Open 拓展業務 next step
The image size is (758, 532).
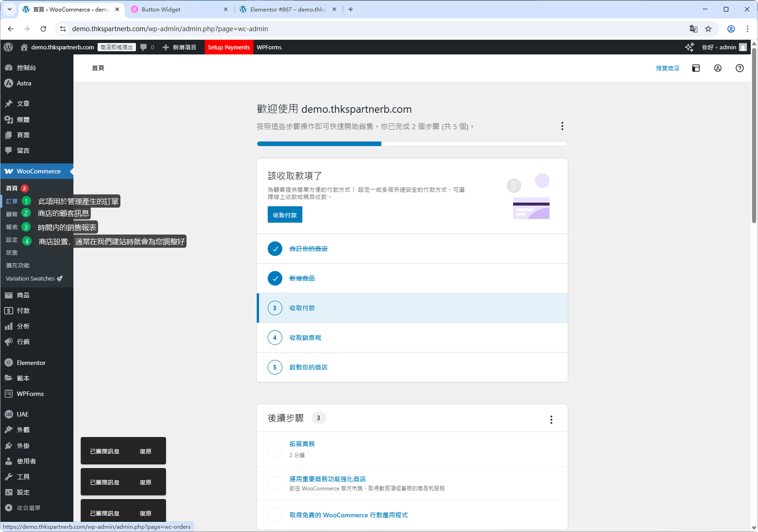(412, 449)
